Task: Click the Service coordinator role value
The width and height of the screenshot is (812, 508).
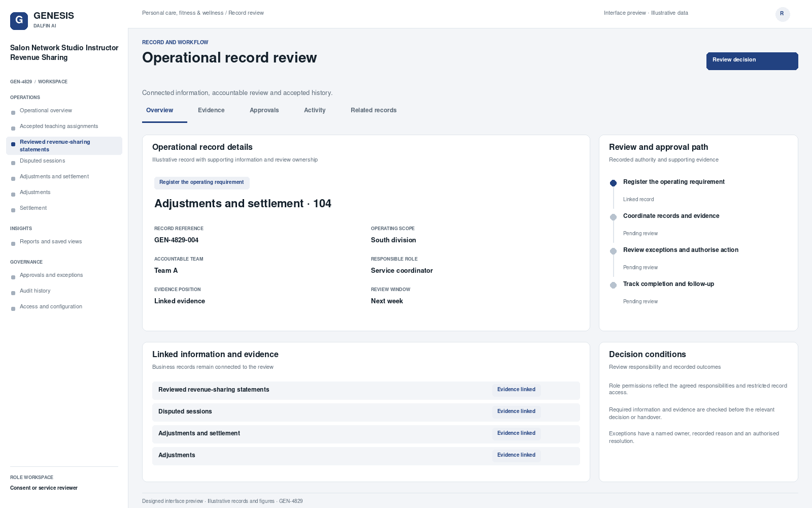Action: click(401, 271)
